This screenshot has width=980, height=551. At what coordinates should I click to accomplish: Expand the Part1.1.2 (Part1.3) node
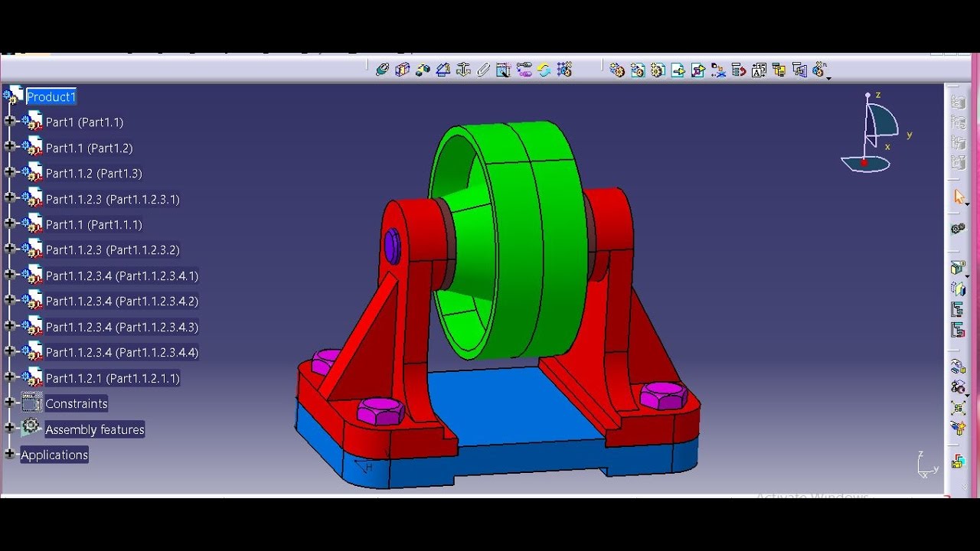[10, 173]
